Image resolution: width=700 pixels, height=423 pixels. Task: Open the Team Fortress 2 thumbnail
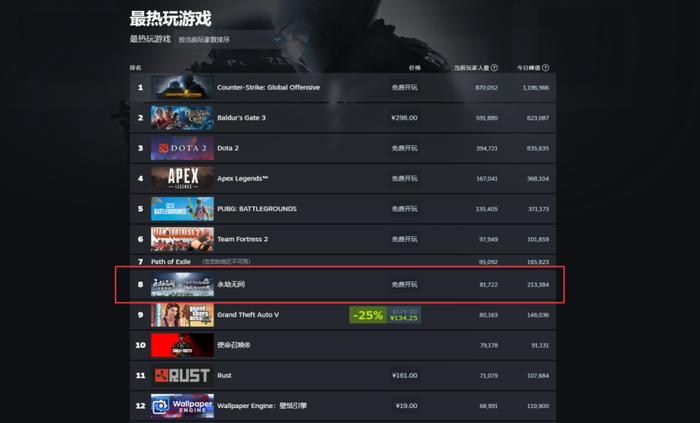(182, 239)
